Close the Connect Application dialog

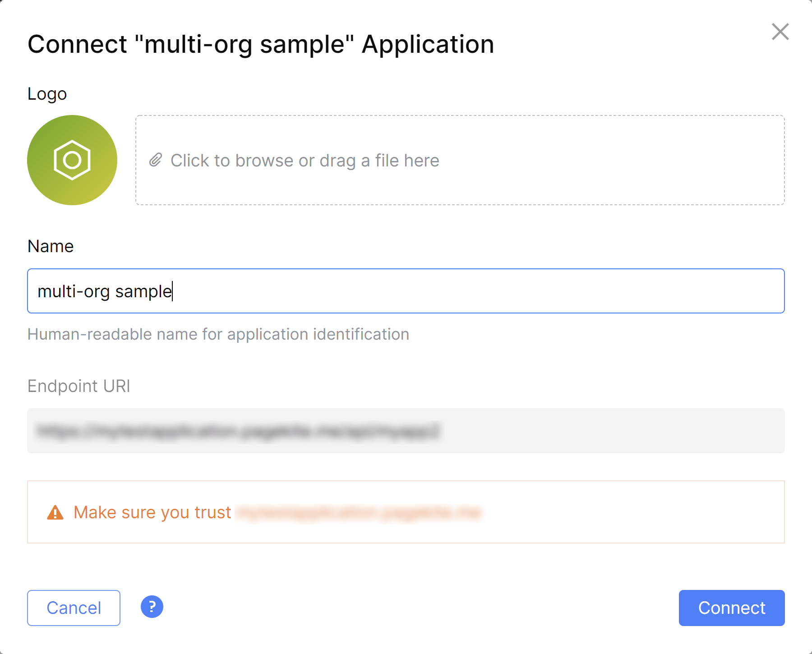[x=780, y=32]
